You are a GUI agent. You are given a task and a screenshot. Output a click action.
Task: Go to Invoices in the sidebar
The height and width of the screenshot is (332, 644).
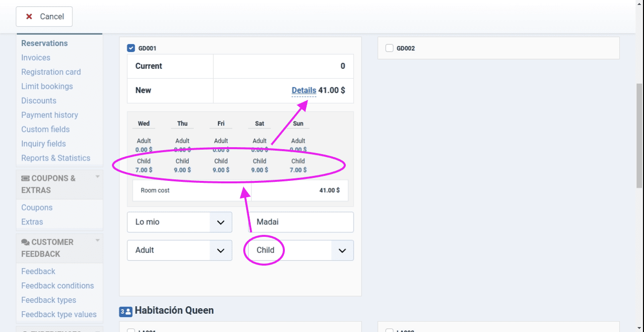tap(36, 57)
